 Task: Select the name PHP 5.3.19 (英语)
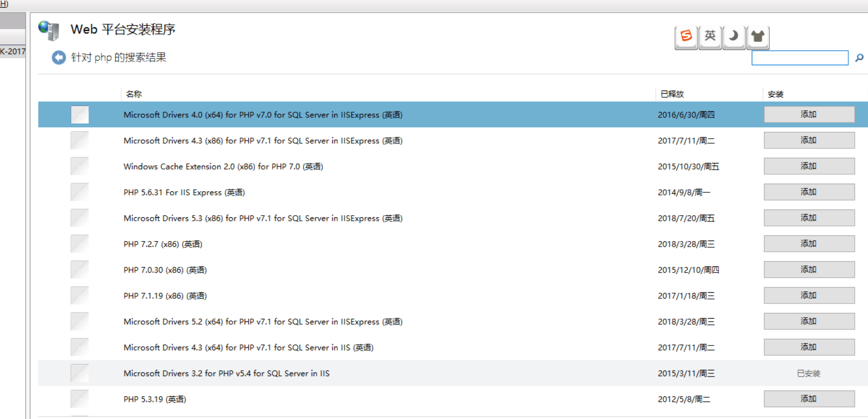(155, 399)
